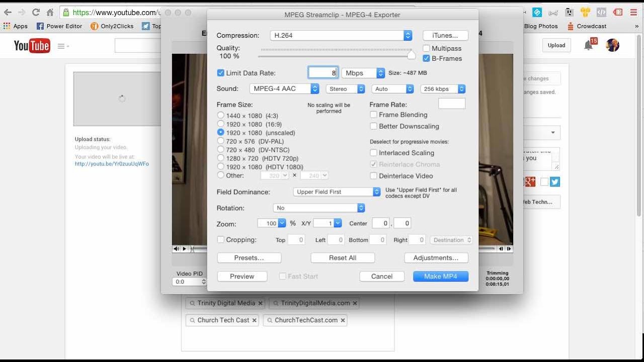Open the Power Editor Facebook bookmark

click(59, 26)
